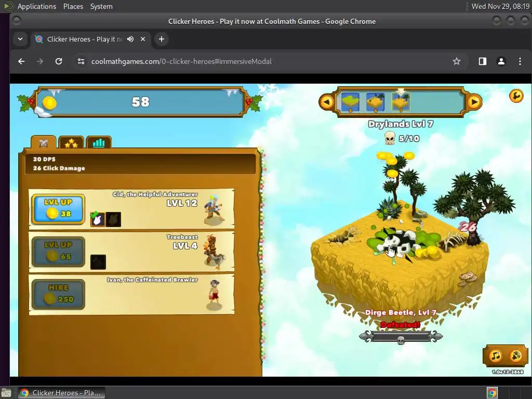This screenshot has width=532, height=399.
Task: Click the 26 Click Damage text
Action: tap(59, 168)
